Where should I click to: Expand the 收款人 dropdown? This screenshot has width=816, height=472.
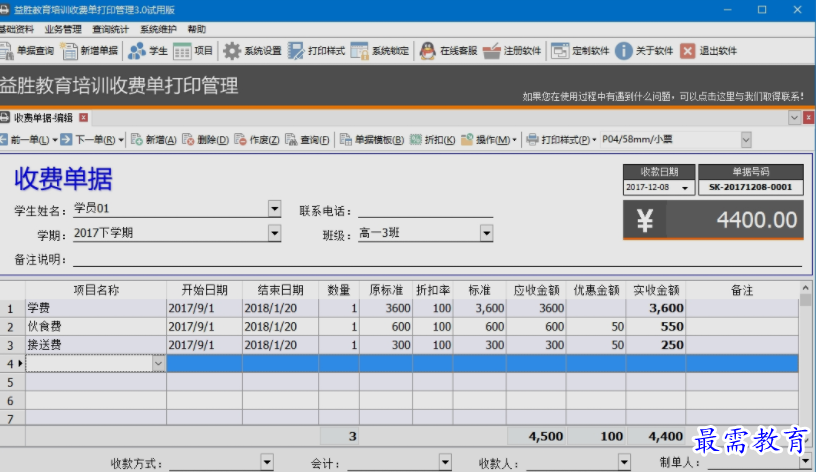[x=624, y=462]
